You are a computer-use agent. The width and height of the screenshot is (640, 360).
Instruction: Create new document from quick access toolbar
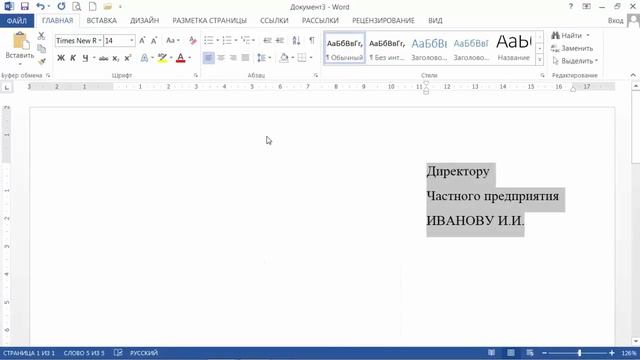point(93,7)
